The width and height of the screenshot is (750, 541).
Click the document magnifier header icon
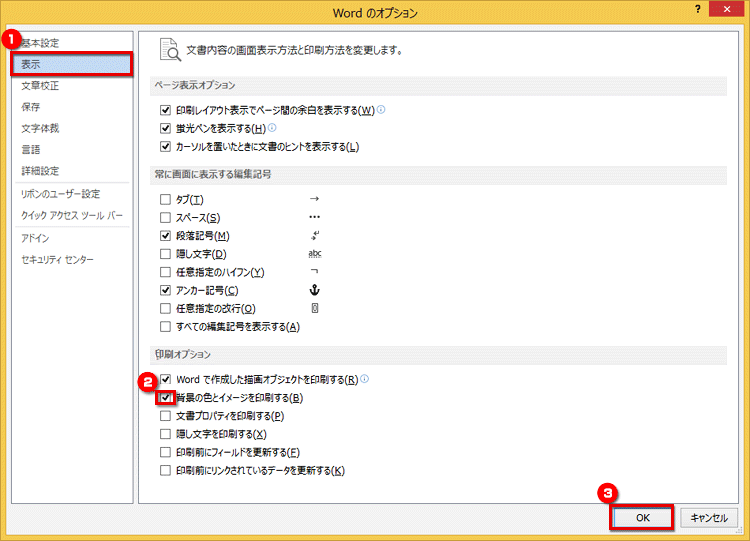point(170,50)
